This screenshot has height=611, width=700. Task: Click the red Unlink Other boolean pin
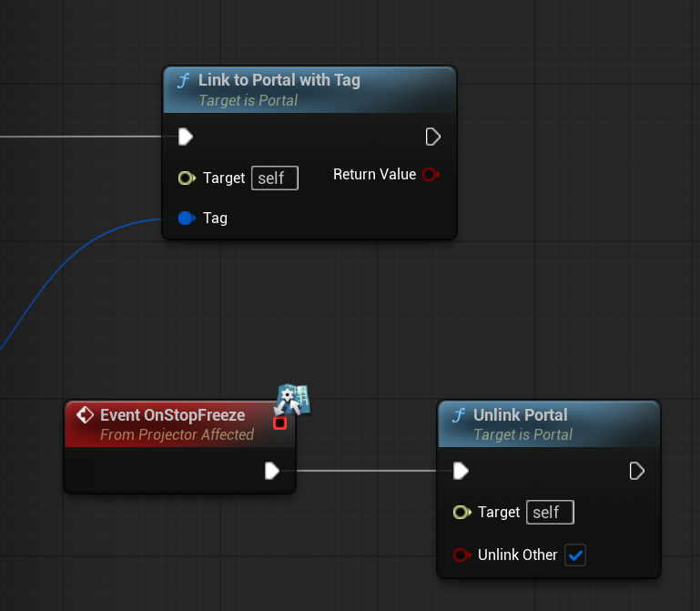pos(462,555)
